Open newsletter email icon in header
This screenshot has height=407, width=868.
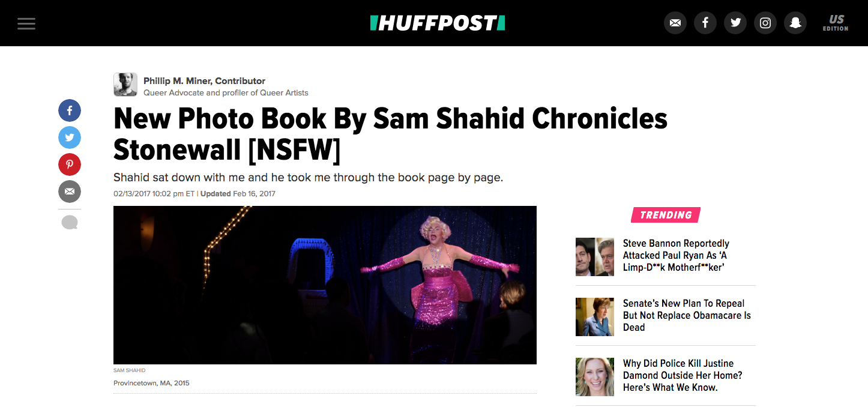coord(675,23)
